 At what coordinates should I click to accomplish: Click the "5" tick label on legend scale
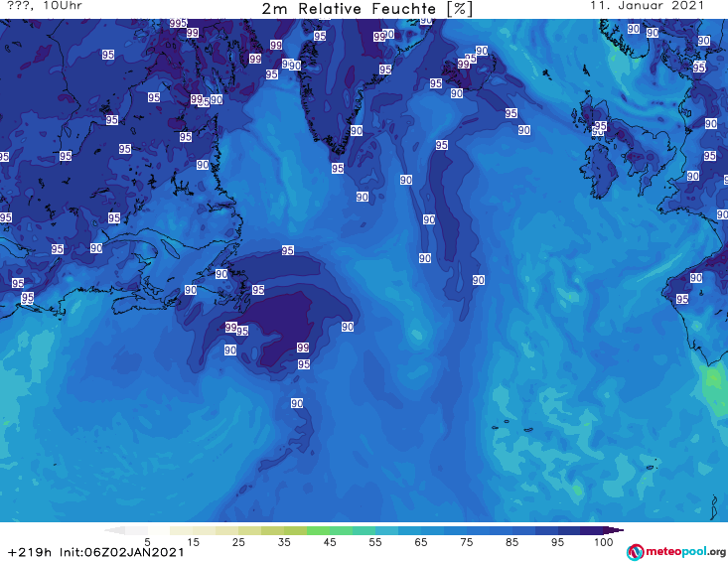[x=147, y=541]
